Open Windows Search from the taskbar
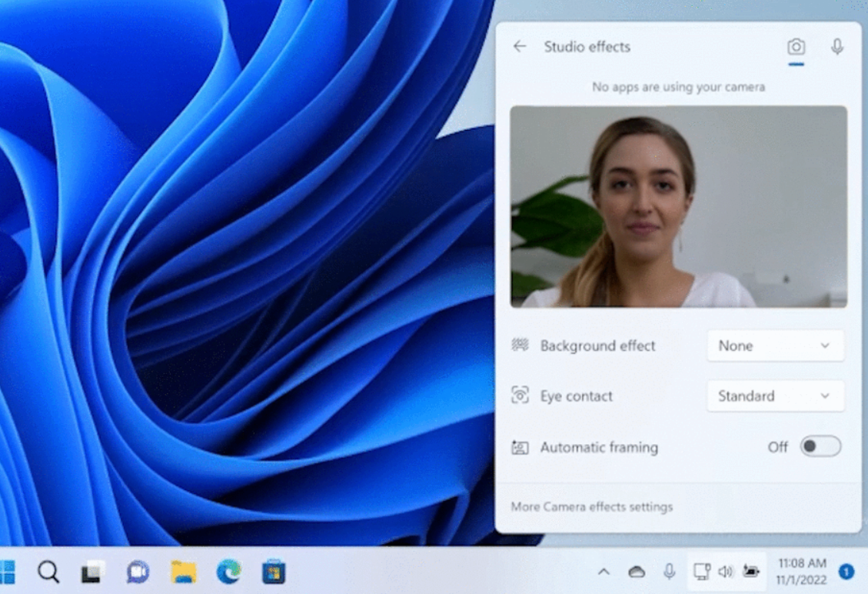Screen dimensions: 868x594 click(48, 572)
